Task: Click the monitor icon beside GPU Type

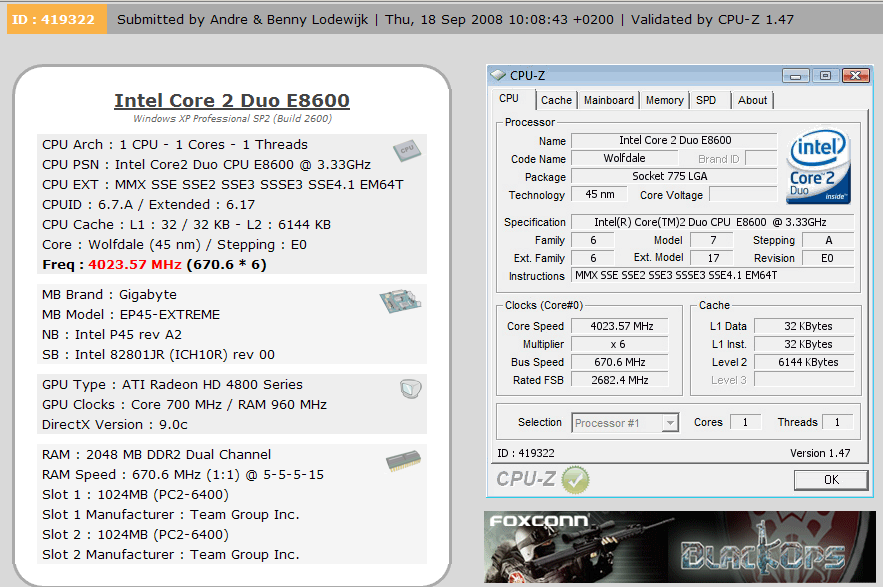Action: coord(411,388)
